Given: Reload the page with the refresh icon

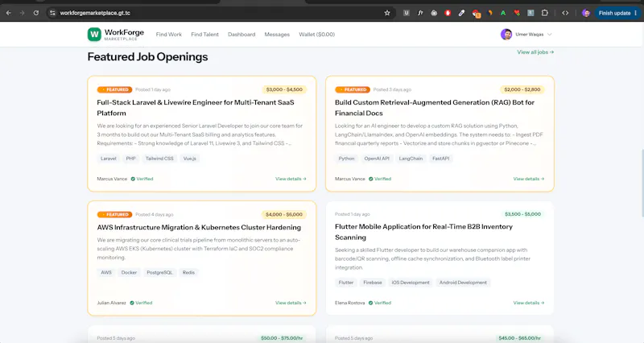Looking at the screenshot, I should 36,13.
